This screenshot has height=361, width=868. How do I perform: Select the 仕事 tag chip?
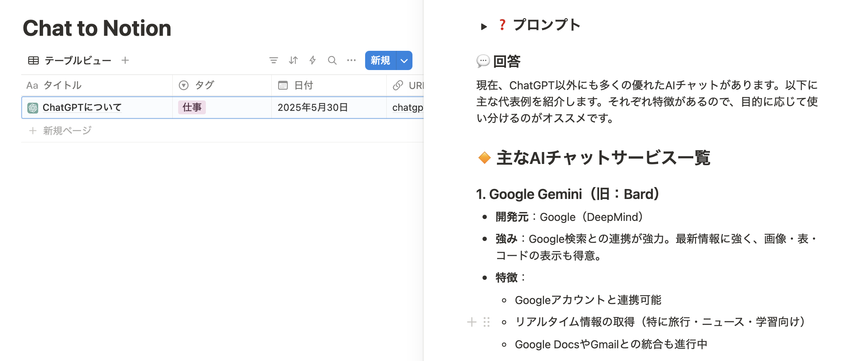coord(192,107)
